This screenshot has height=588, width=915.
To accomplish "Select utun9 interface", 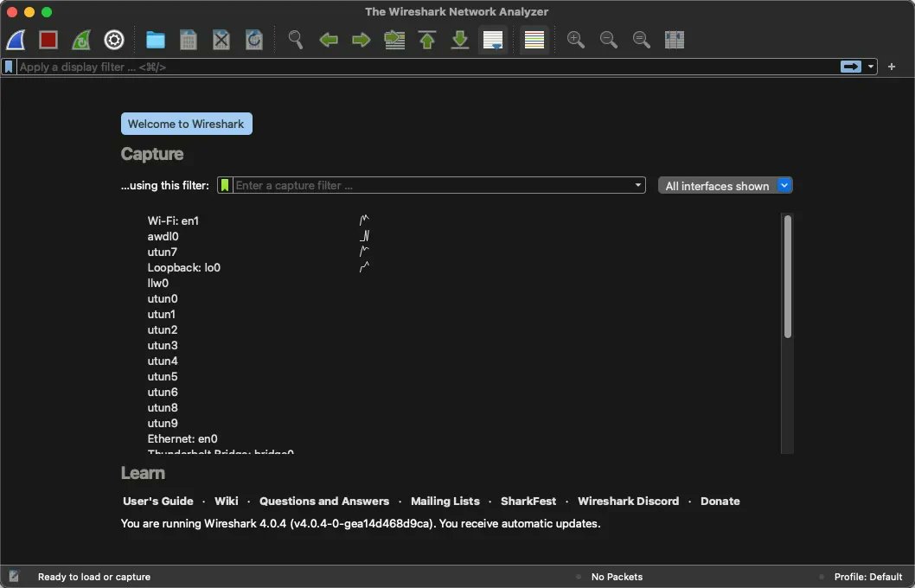I will click(163, 423).
